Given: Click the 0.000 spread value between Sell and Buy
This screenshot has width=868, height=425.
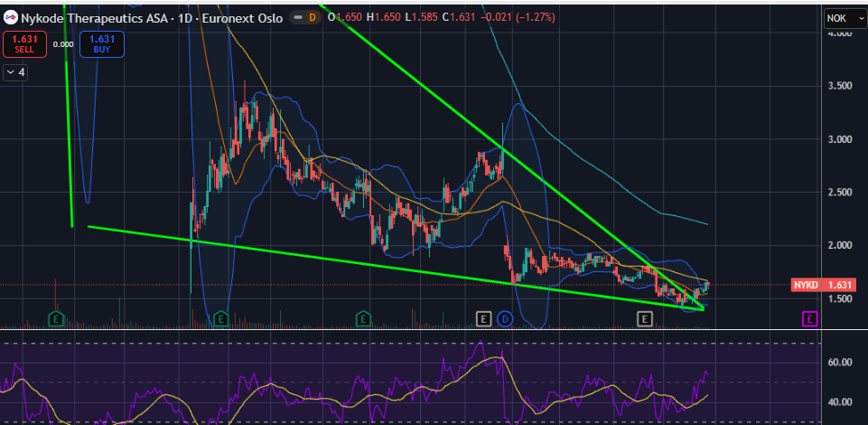Looking at the screenshot, I should (63, 43).
